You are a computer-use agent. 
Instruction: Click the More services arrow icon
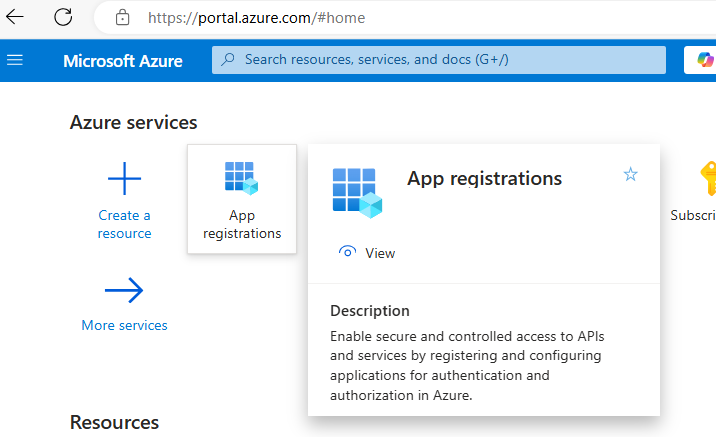click(x=124, y=291)
